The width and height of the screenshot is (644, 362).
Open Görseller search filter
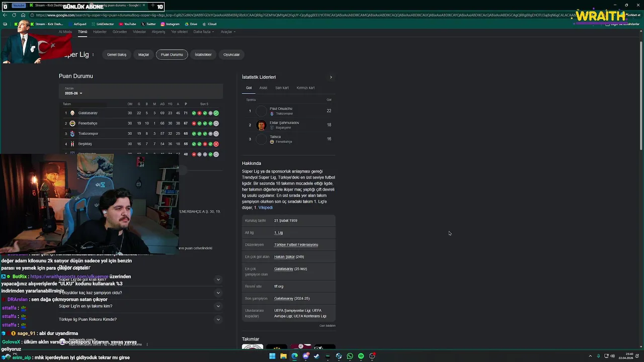(x=120, y=32)
